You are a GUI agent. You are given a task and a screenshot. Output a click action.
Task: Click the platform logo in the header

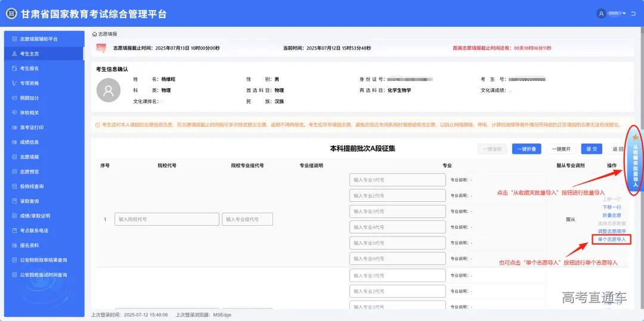[x=11, y=14]
